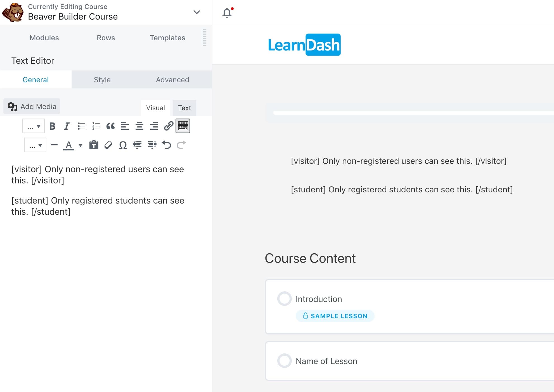The image size is (554, 392).
Task: Select the visitor text module in preview
Action: [x=399, y=161]
